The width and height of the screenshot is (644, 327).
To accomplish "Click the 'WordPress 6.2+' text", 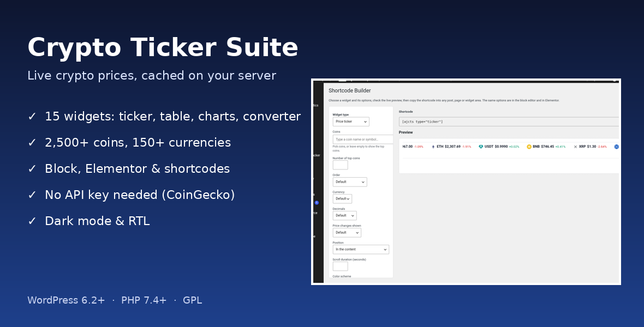I will pyautogui.click(x=66, y=300).
